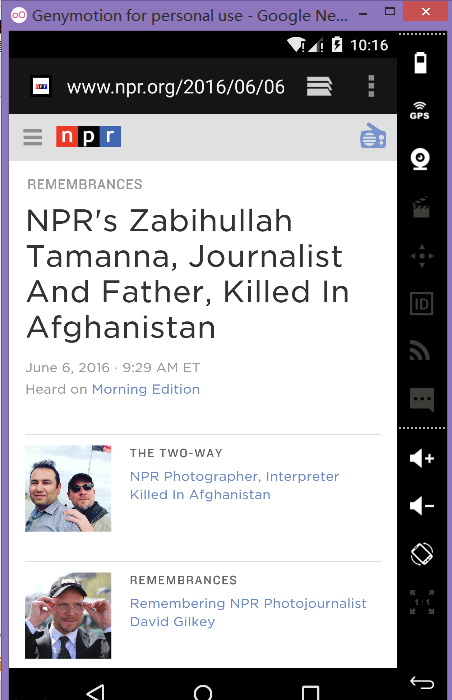Tap Android home circle button
Screen dimensions: 452x700
(x=203, y=692)
